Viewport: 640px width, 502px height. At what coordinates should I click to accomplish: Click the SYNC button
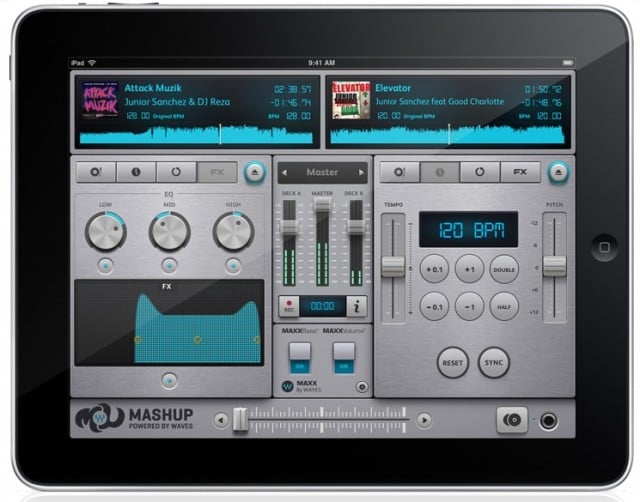pyautogui.click(x=493, y=362)
